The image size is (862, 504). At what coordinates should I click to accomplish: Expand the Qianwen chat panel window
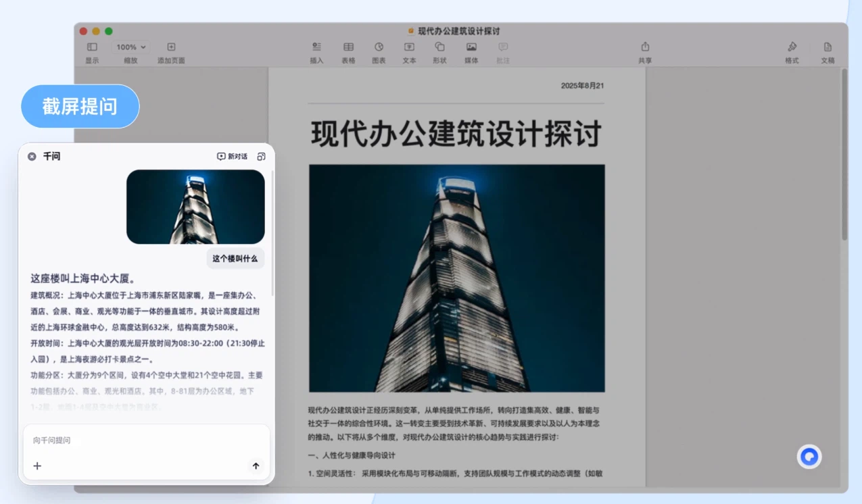click(261, 156)
